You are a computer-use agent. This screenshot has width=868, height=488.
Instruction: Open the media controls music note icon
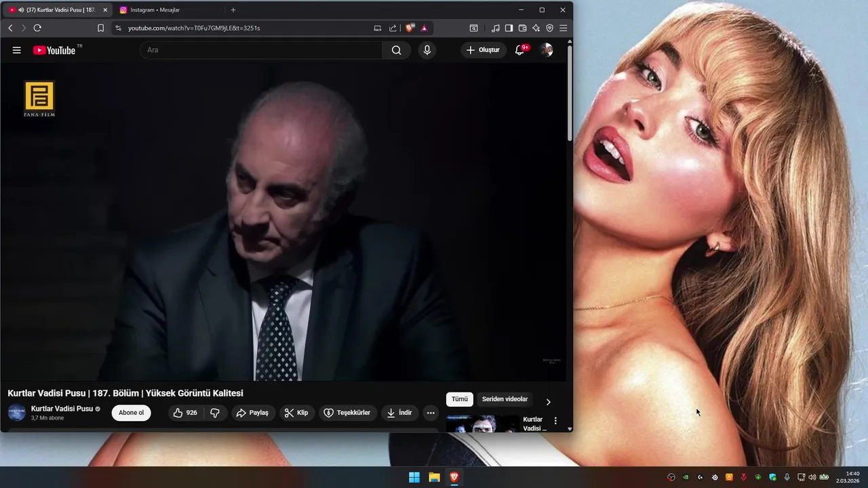pyautogui.click(x=495, y=28)
